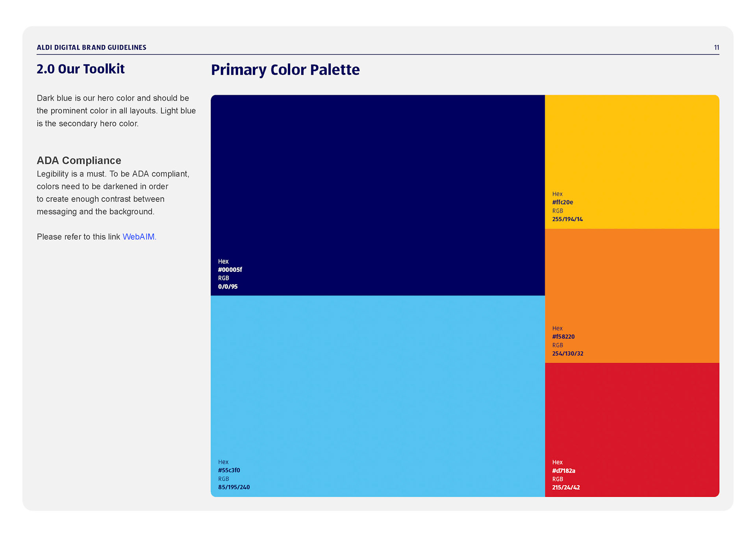
Task: Click the #f58220 hex code text
Action: [563, 337]
